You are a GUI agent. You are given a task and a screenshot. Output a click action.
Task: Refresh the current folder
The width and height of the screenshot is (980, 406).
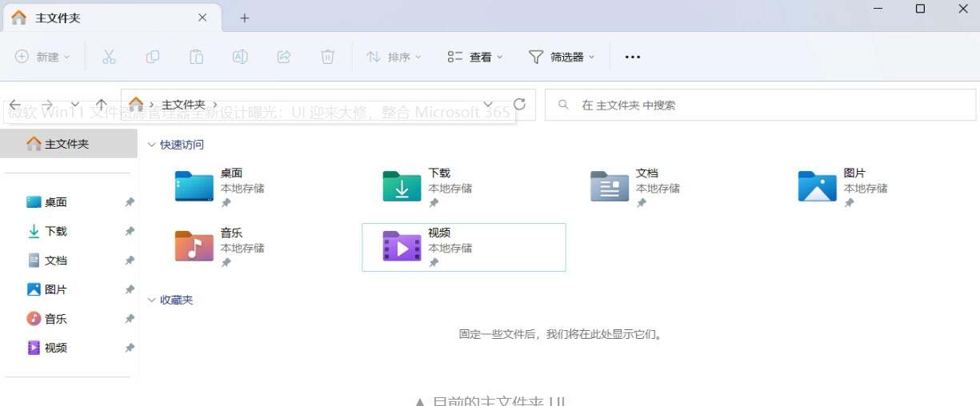coord(519,104)
